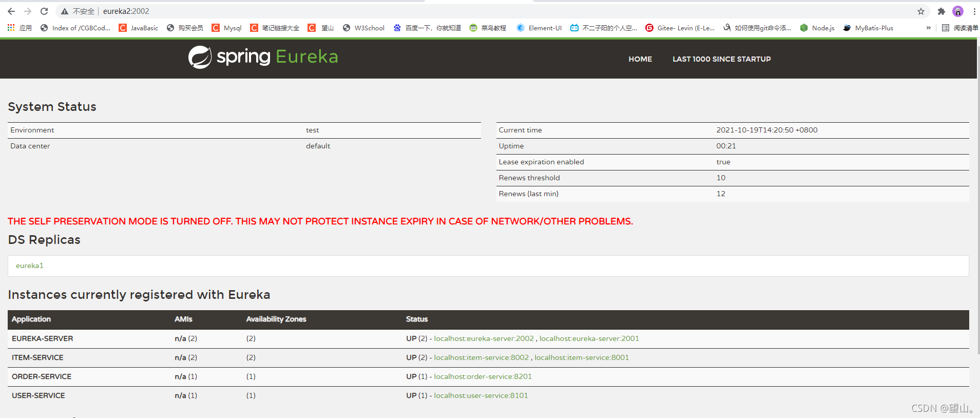Open the 如何使用git命令添 bookmark

[x=757, y=28]
